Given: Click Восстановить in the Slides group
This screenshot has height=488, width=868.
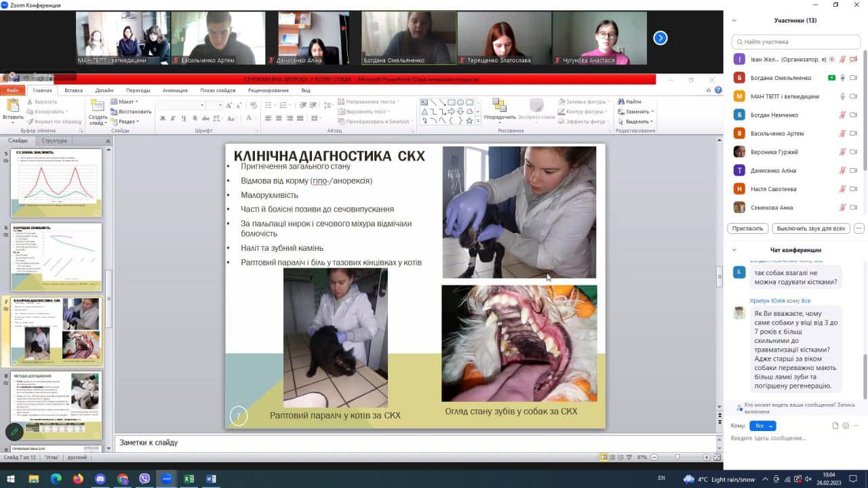Looking at the screenshot, I should tap(130, 111).
